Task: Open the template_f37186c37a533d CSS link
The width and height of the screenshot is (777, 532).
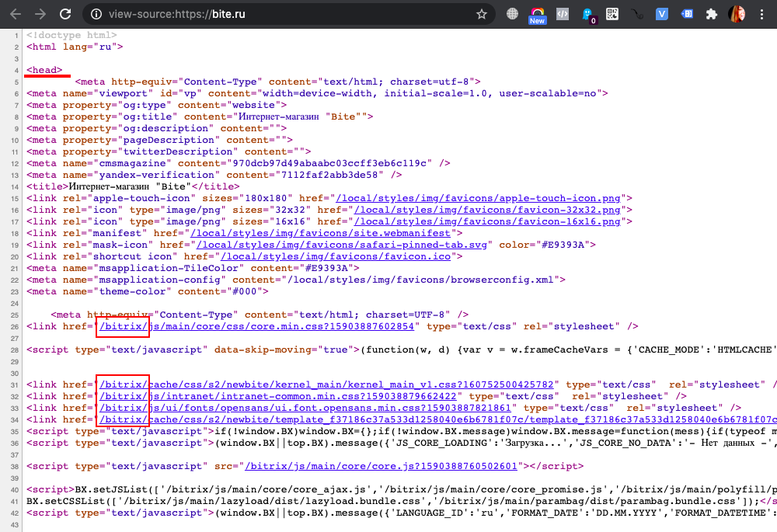Action: pos(438,419)
